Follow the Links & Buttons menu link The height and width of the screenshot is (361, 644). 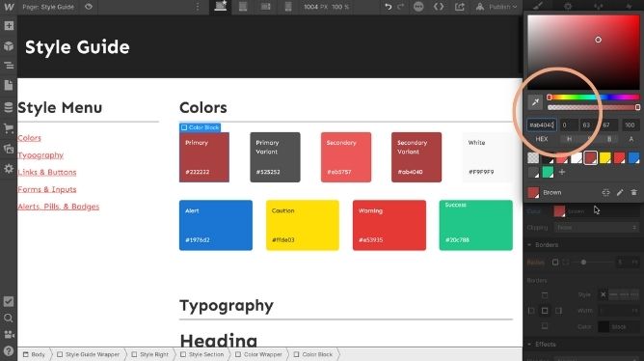pos(47,172)
